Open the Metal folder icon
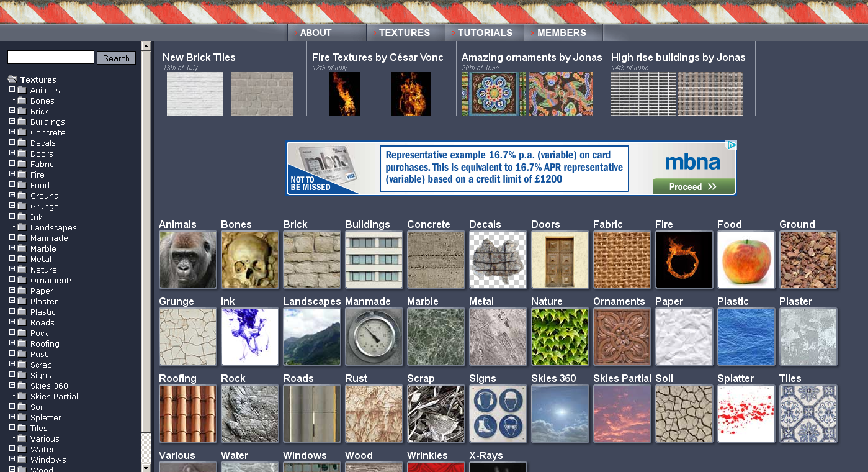868x472 pixels. pos(21,259)
